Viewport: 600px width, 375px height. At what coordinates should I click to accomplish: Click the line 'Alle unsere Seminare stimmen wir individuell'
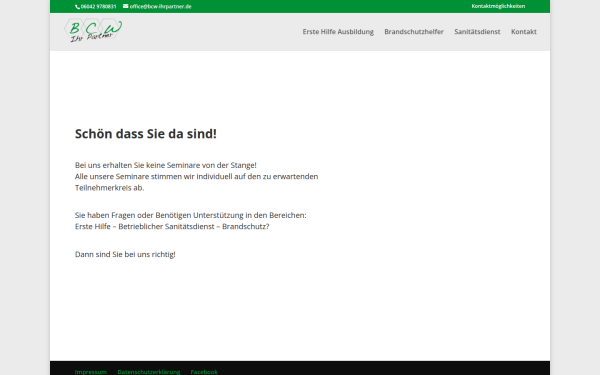[152, 176]
